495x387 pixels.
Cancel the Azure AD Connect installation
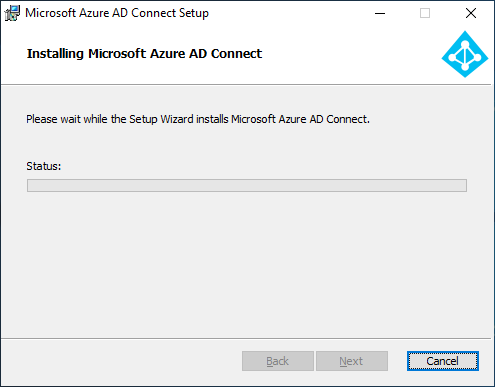(x=443, y=361)
